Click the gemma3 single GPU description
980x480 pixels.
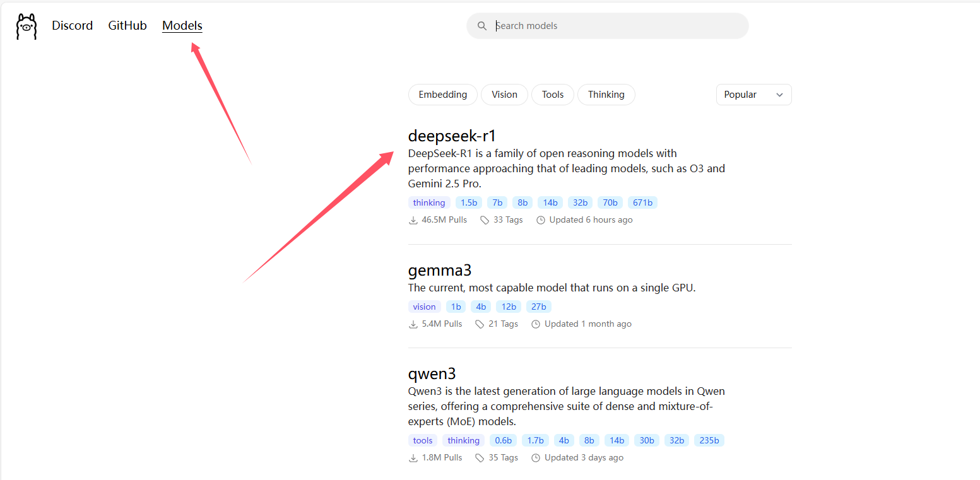coord(552,288)
